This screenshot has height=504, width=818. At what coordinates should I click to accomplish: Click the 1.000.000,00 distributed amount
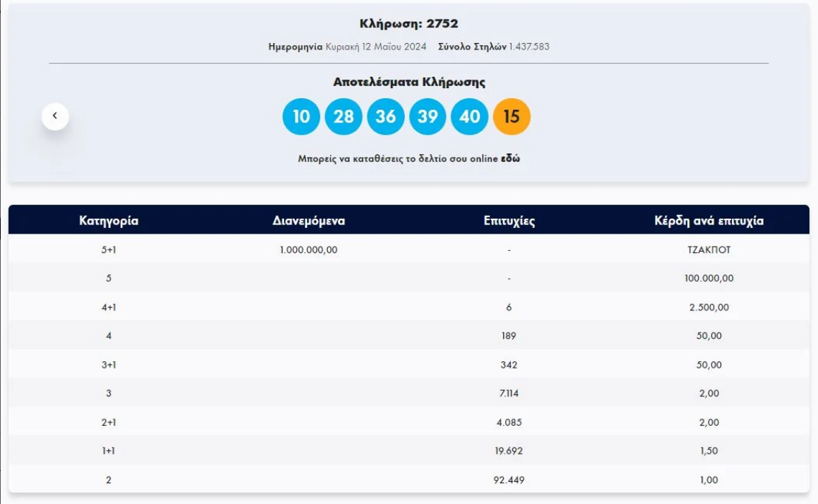[309, 250]
